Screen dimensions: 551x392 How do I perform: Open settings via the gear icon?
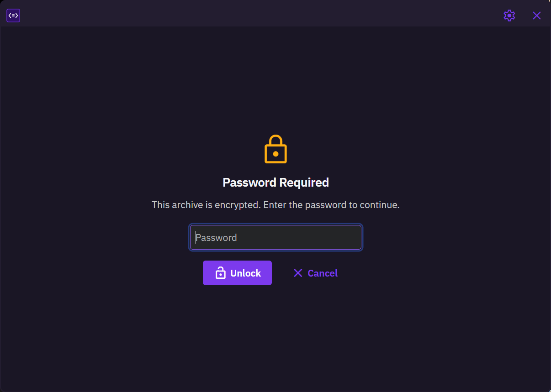point(509,16)
